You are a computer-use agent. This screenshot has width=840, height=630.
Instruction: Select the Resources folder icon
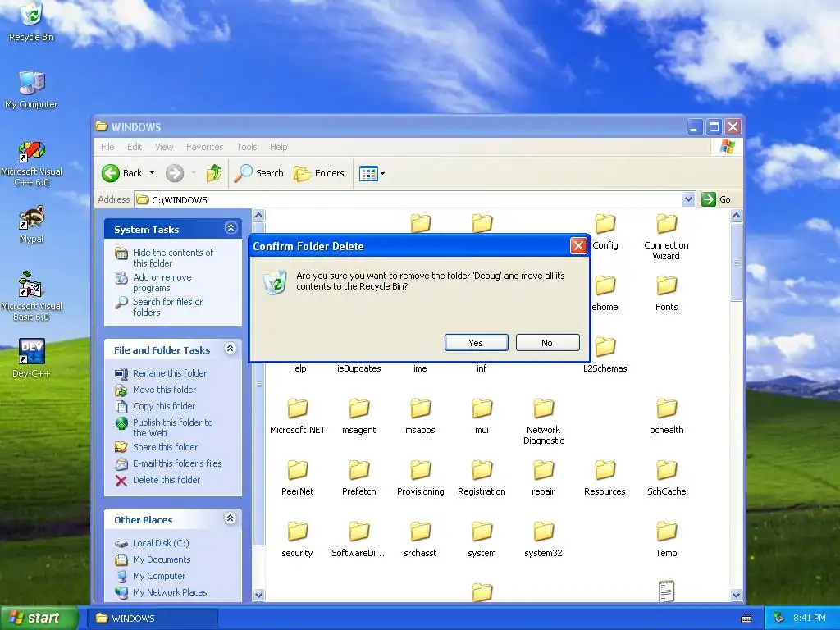(605, 470)
